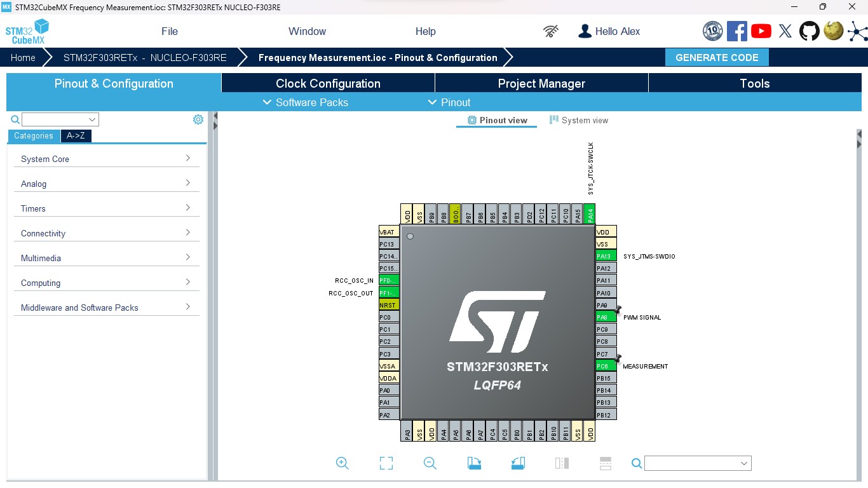The image size is (868, 488).
Task: Expand the Computing category
Action: pyautogui.click(x=106, y=283)
